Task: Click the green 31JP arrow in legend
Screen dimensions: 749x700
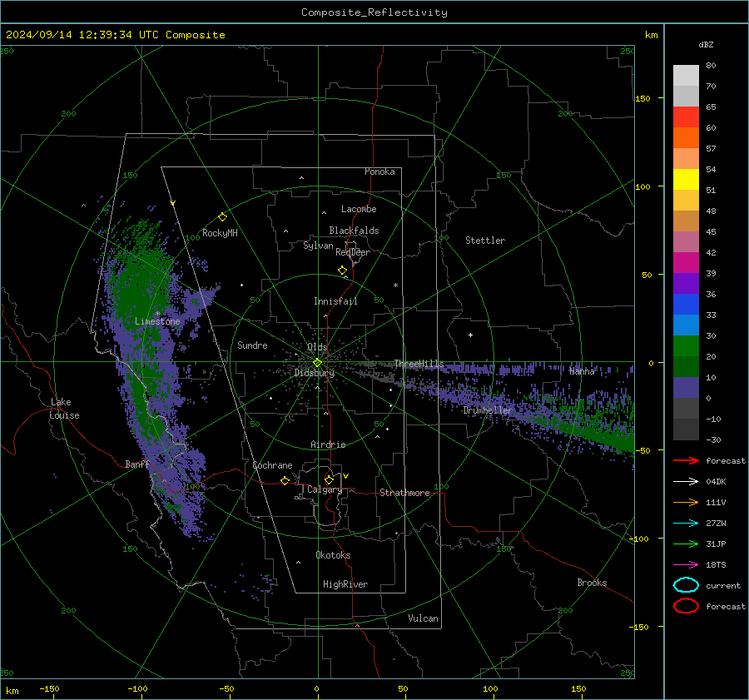Action: pos(686,544)
